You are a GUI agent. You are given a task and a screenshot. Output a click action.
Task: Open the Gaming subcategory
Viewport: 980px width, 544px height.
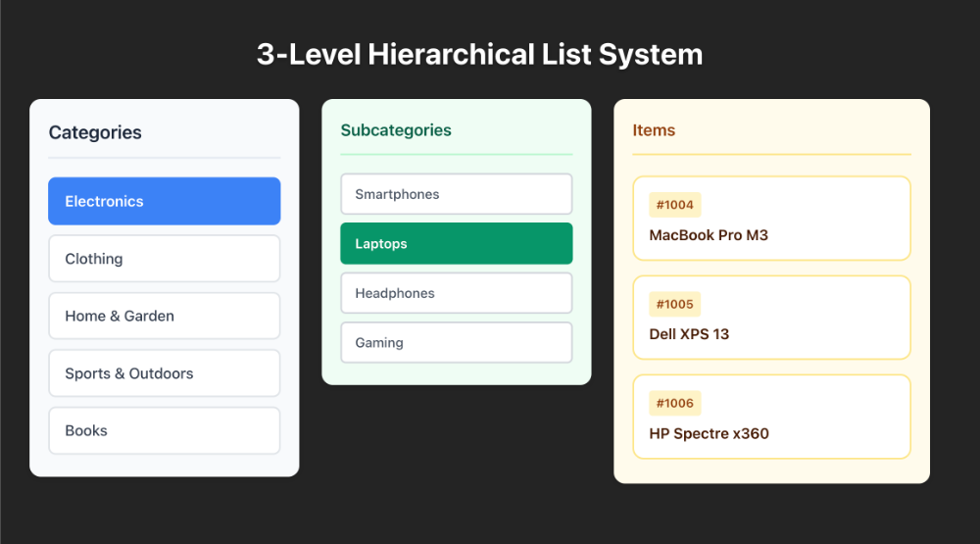pos(457,343)
